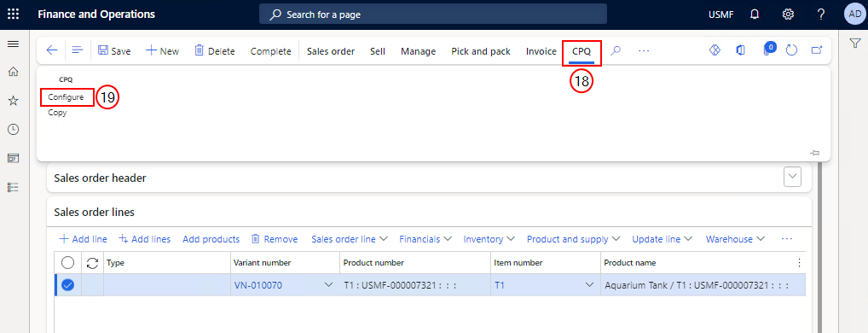868x333 pixels.
Task: Open the action pane overflow ellipsis
Action: pos(643,50)
